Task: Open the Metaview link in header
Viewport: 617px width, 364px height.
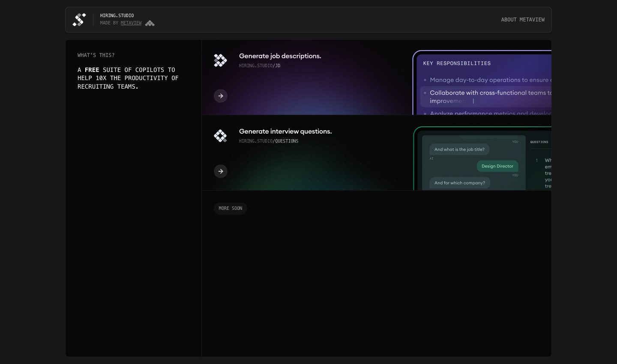Action: (131, 23)
